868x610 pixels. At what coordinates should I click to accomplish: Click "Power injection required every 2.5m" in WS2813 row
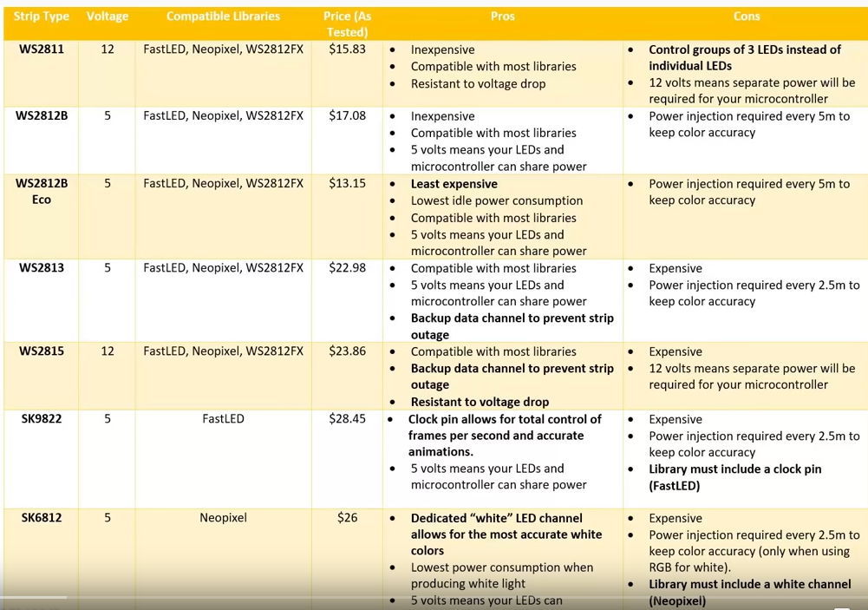point(754,293)
